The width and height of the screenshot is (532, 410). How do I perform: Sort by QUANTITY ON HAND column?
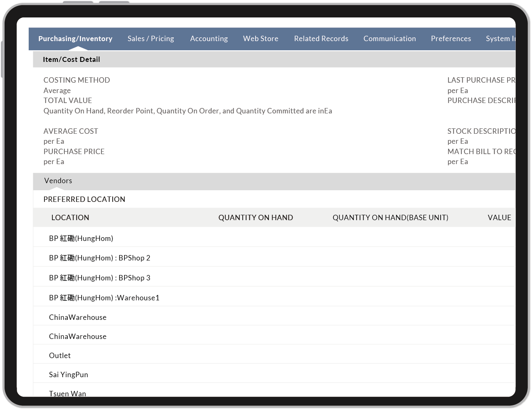(256, 217)
